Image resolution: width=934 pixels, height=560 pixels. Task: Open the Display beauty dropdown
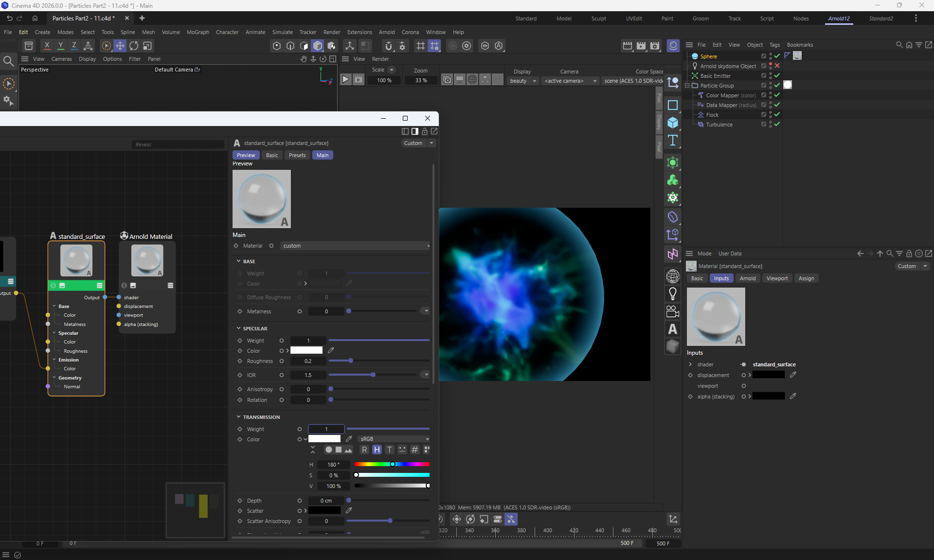(523, 81)
